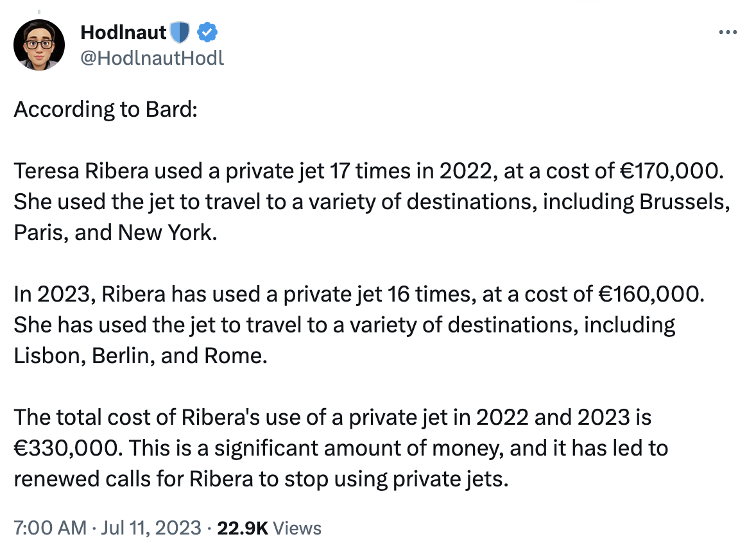The image size is (756, 548).
Task: Open the three-dot more options menu
Action: coord(726,32)
